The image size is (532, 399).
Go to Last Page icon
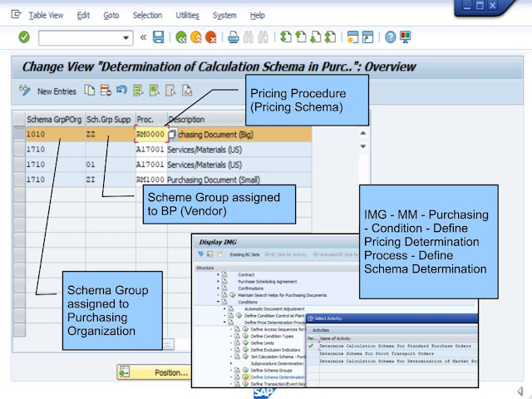[x=331, y=37]
